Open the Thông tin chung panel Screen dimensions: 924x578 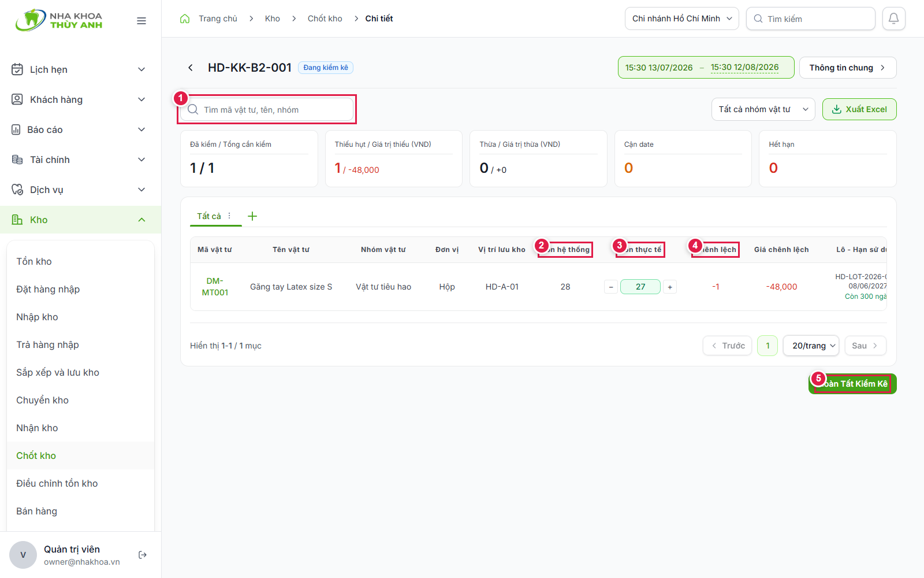[x=848, y=68]
